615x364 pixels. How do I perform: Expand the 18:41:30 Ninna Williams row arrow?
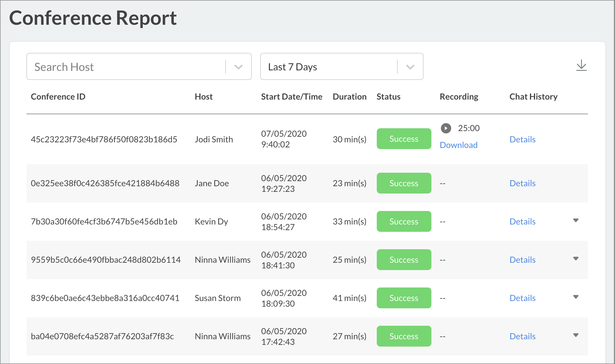click(576, 259)
